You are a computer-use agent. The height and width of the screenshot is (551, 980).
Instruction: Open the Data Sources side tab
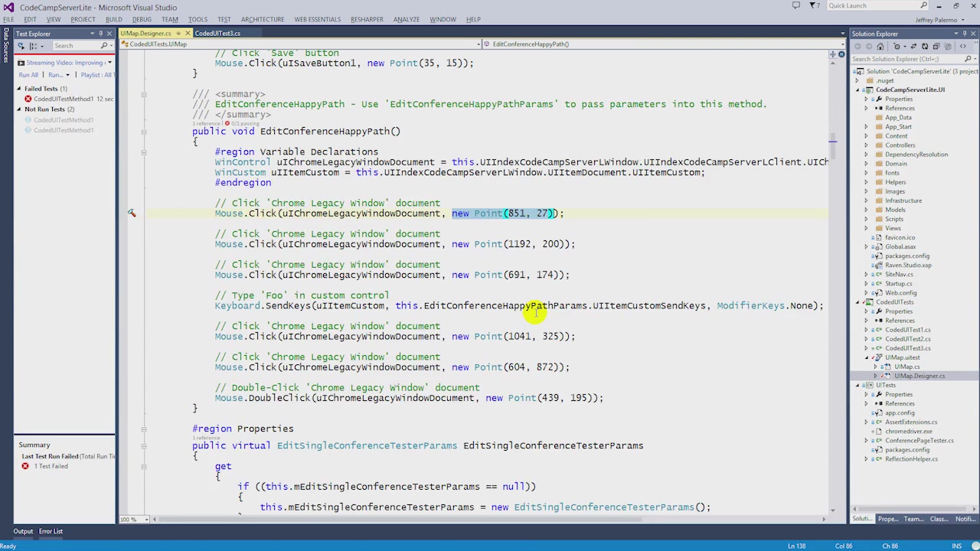point(5,47)
